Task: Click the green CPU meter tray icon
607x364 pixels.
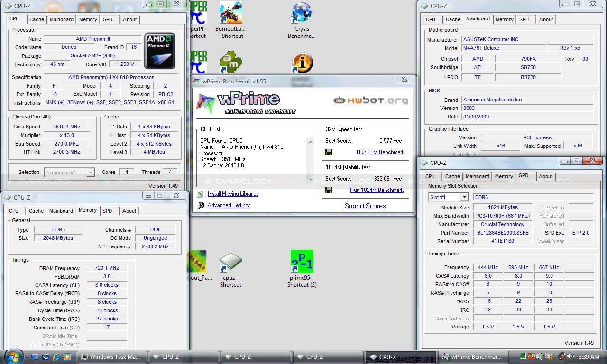Action: tap(523, 356)
